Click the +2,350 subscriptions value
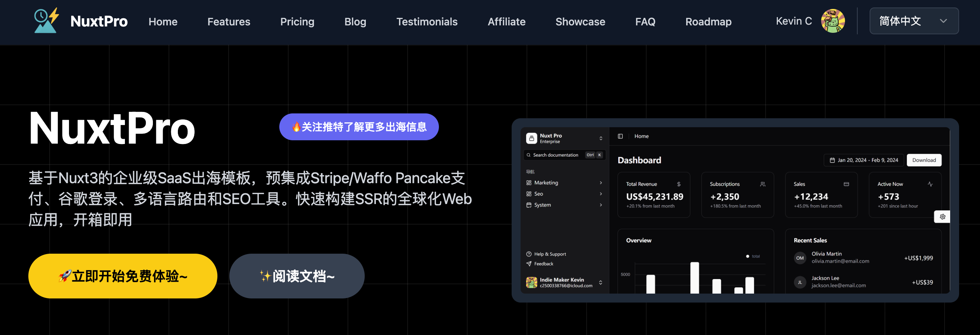 (725, 197)
